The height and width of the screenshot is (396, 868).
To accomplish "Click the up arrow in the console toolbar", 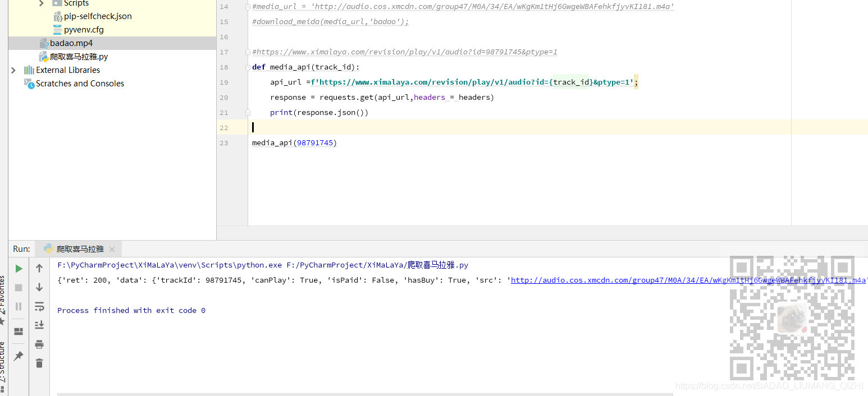I will tap(39, 269).
